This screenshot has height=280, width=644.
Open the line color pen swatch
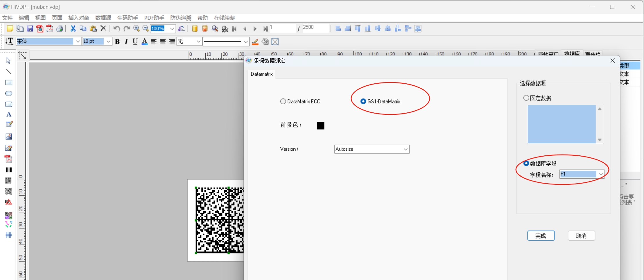255,42
